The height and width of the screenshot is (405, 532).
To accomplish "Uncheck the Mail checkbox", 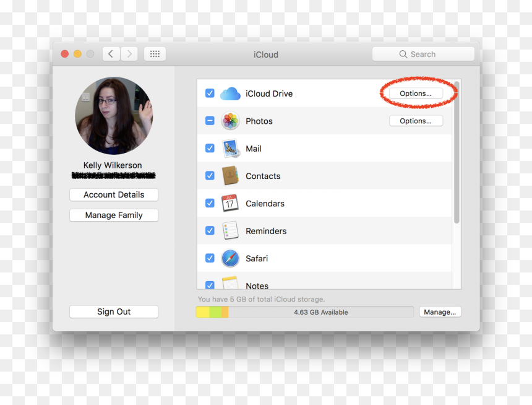I will click(210, 148).
